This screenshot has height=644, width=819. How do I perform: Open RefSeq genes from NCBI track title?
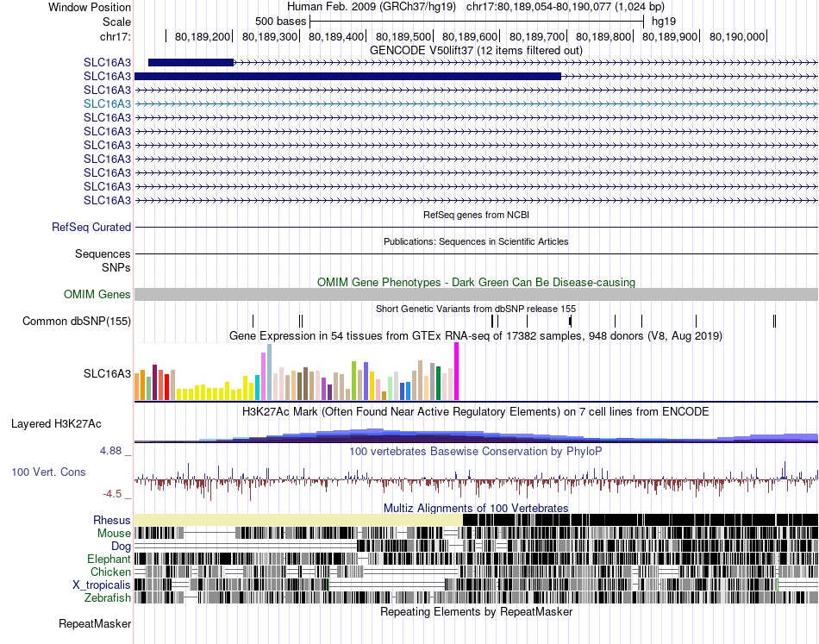(476, 215)
